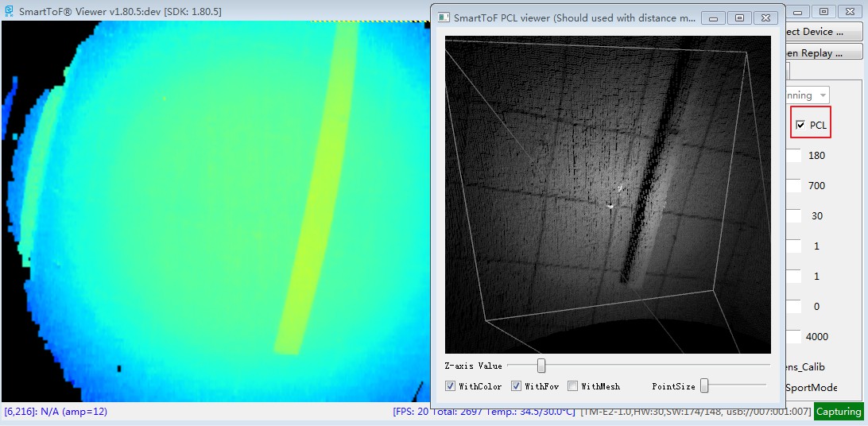Click the 'Z-axis Value' label
This screenshot has height=426, width=868.
click(473, 366)
